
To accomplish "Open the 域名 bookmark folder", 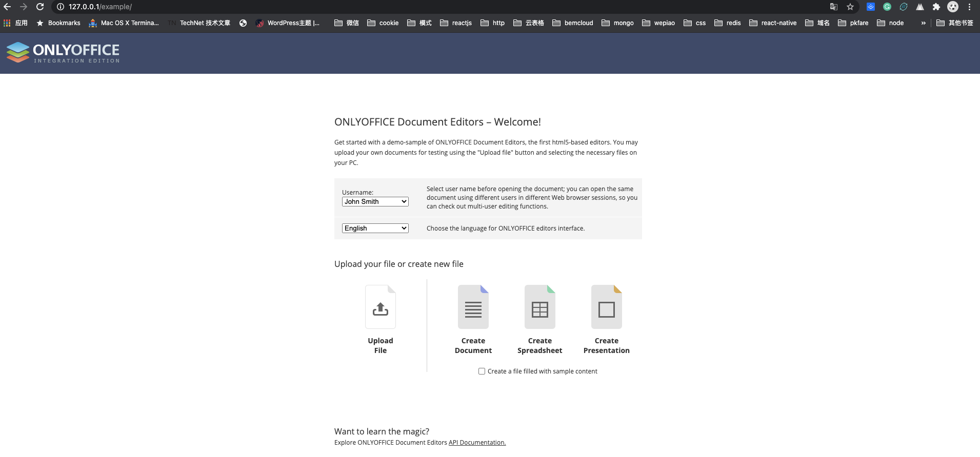I will click(x=817, y=23).
